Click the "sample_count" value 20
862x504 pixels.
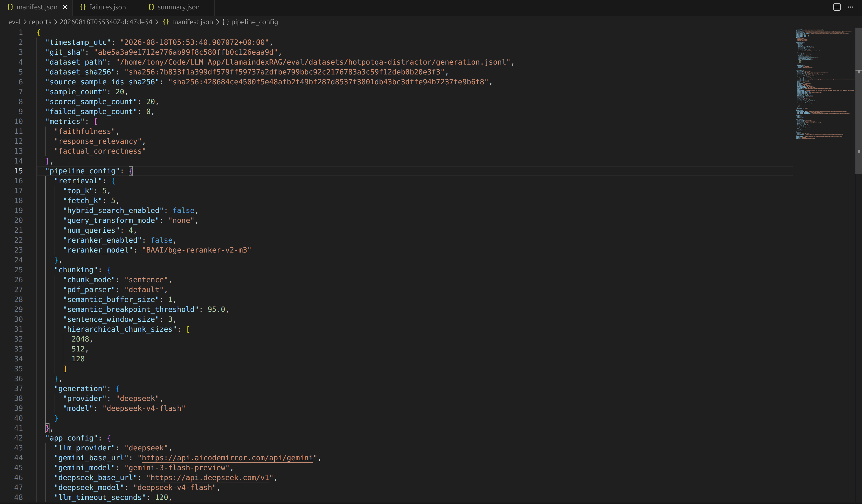pos(120,92)
